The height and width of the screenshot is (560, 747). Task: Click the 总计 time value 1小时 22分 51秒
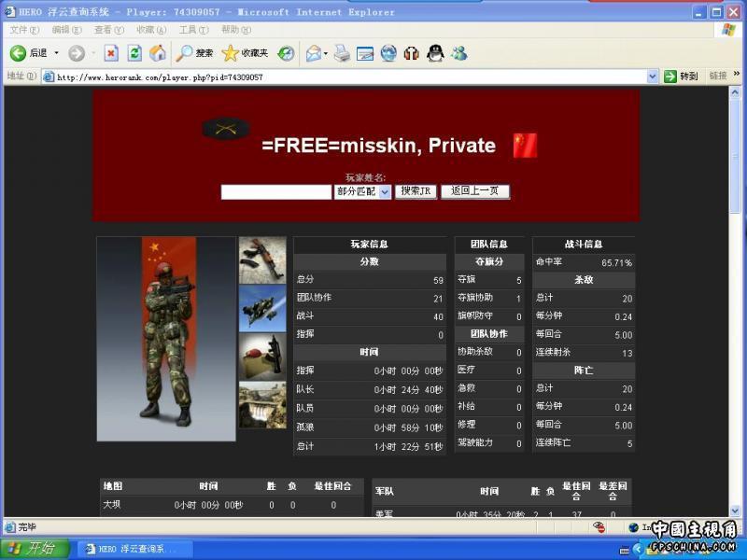point(408,447)
